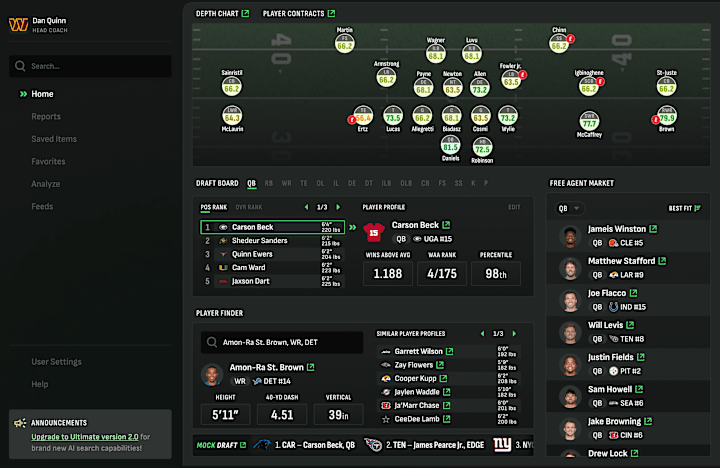Open Feeds in the sidebar
The image size is (720, 468).
click(x=42, y=207)
